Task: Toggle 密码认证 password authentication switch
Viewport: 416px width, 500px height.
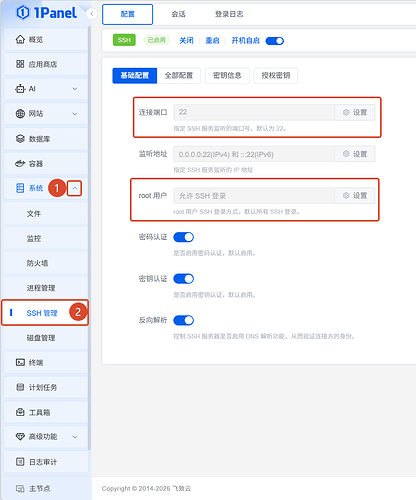Action: [x=184, y=237]
